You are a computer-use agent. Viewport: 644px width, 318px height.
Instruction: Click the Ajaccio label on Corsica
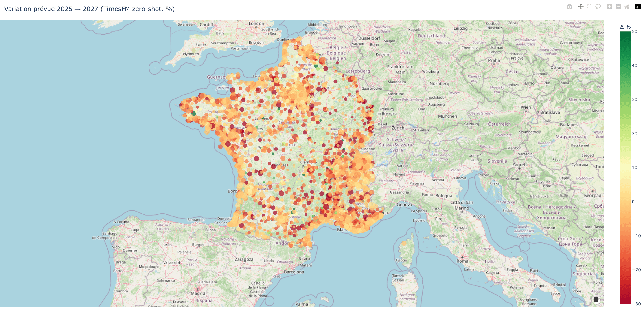(x=401, y=260)
